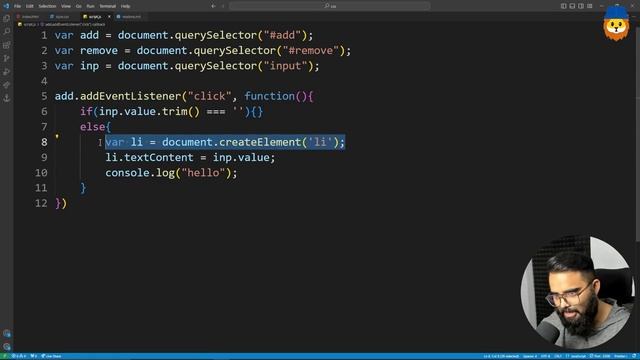Click the addEventListener callback breadcrumb

(x=73, y=24)
